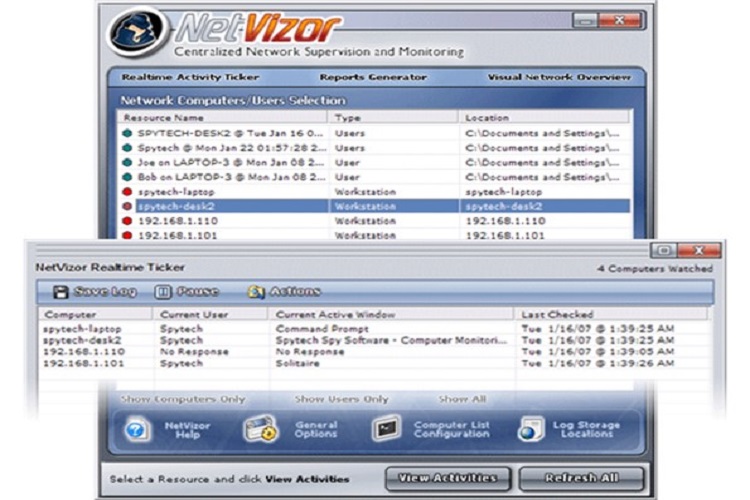Sort ticker by Last Checked header
Viewport: 750px width, 500px height.
tap(611, 314)
